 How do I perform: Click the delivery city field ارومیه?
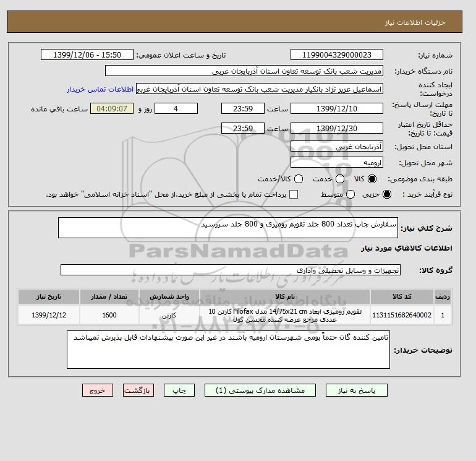pyautogui.click(x=337, y=162)
